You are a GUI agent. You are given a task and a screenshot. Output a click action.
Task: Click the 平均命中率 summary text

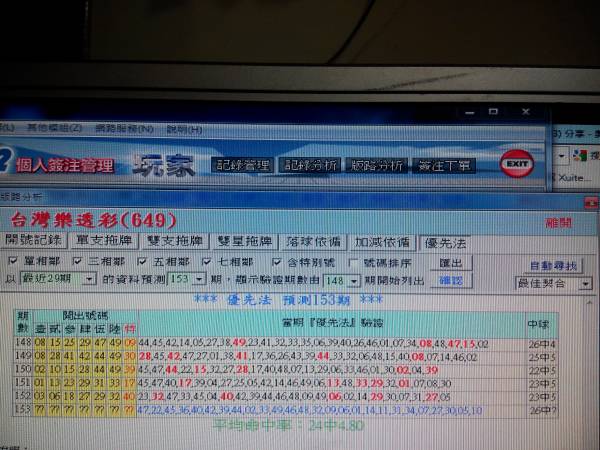288,425
